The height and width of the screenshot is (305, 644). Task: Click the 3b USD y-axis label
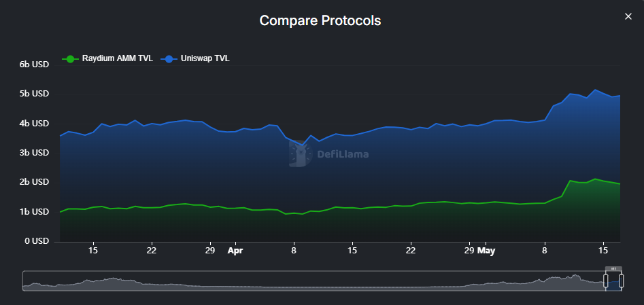(x=34, y=153)
